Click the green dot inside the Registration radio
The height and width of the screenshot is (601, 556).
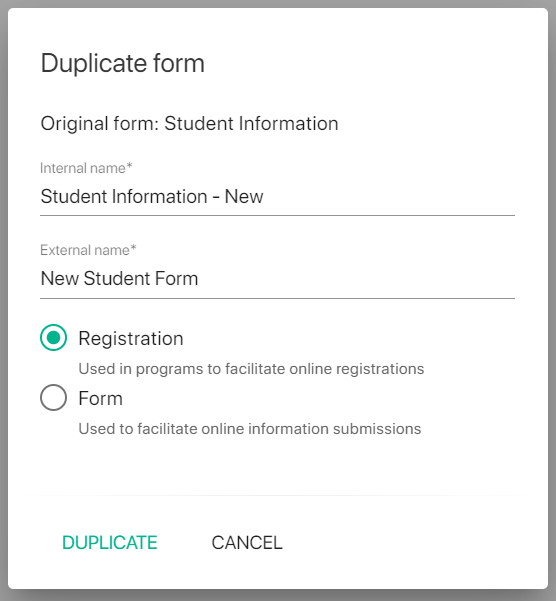[53, 338]
